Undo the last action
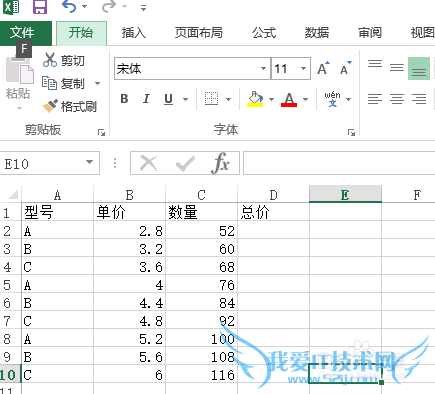 pos(69,6)
